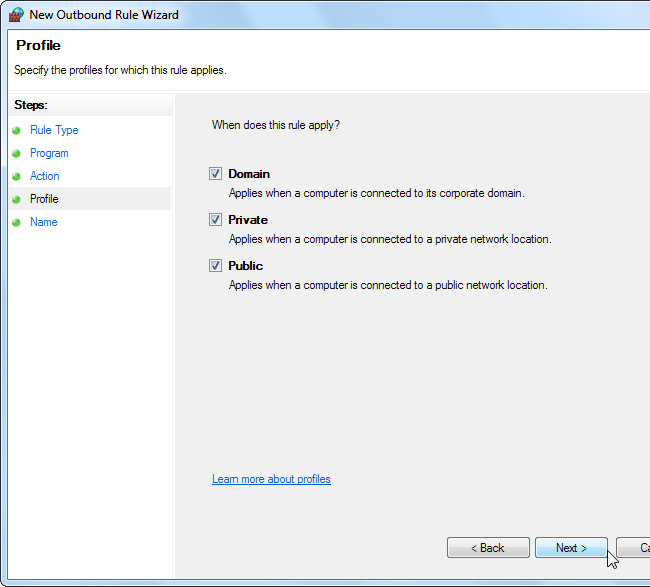The width and height of the screenshot is (650, 587).
Task: Disable the Public profile checkbox
Action: click(215, 265)
